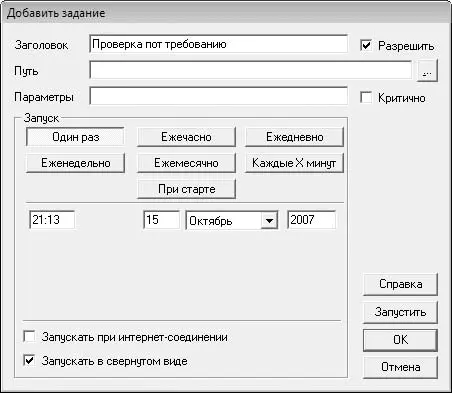Toggle the Разрешить checkbox

[x=366, y=45]
